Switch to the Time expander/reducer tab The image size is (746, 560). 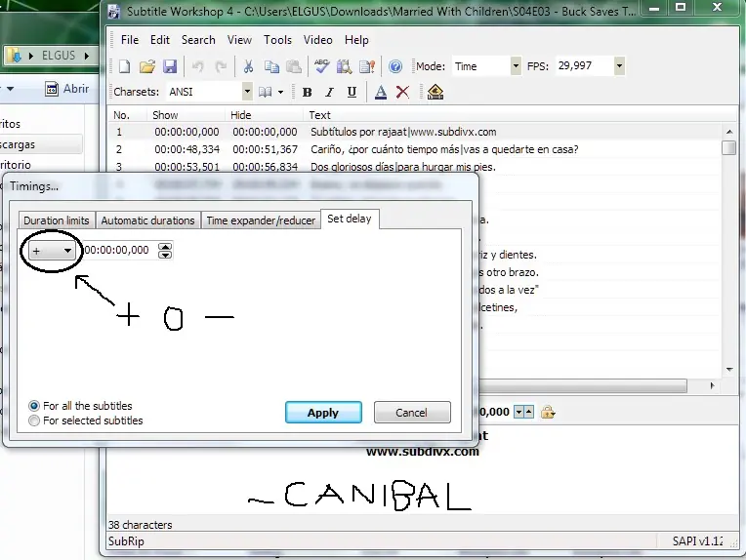pos(261,220)
